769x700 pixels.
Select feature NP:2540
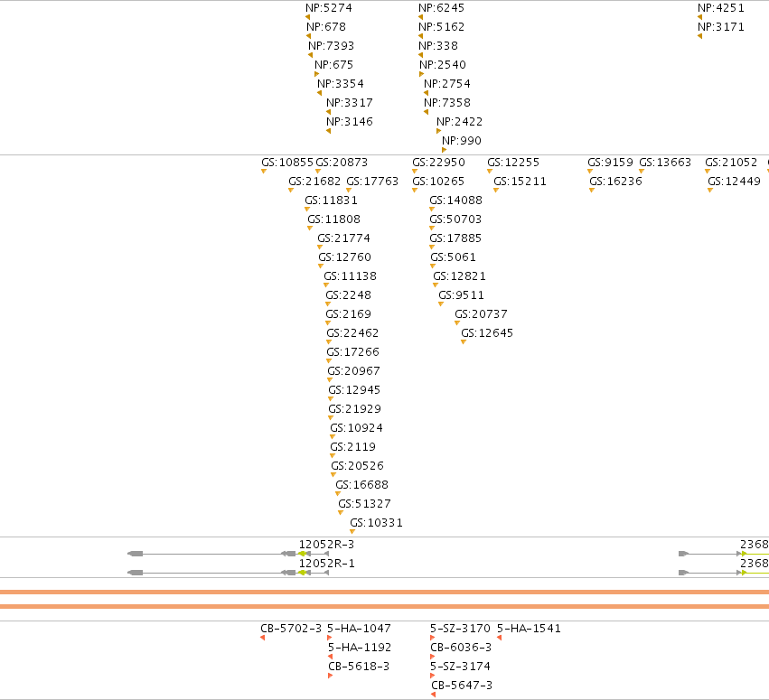coord(443,65)
